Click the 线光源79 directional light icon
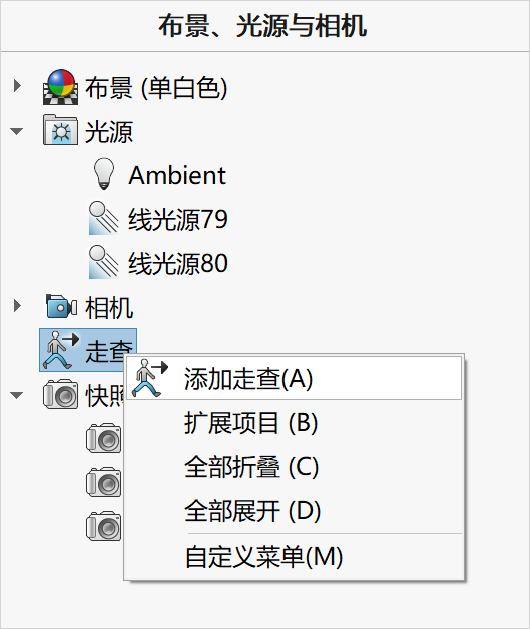The width and height of the screenshot is (530, 629). pyautogui.click(x=104, y=218)
